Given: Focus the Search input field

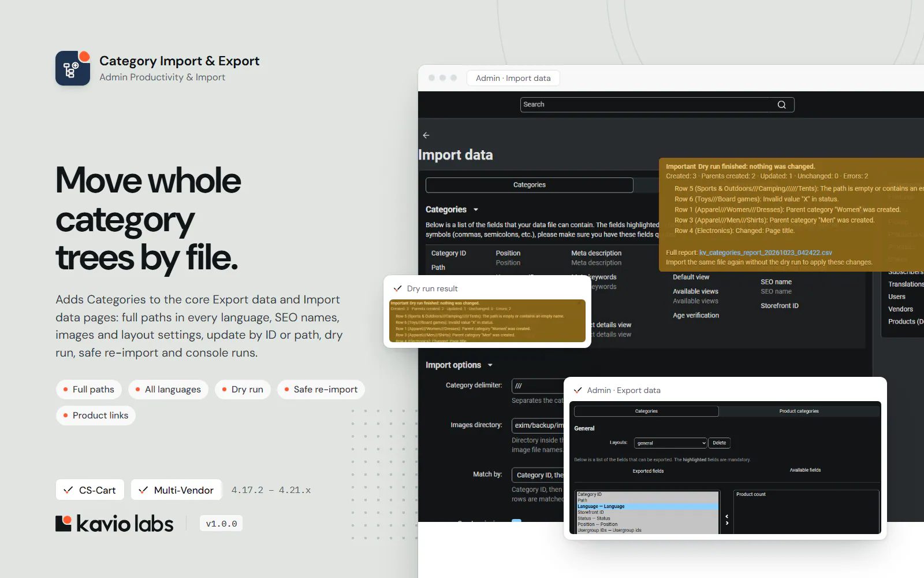Looking at the screenshot, I should [x=657, y=105].
